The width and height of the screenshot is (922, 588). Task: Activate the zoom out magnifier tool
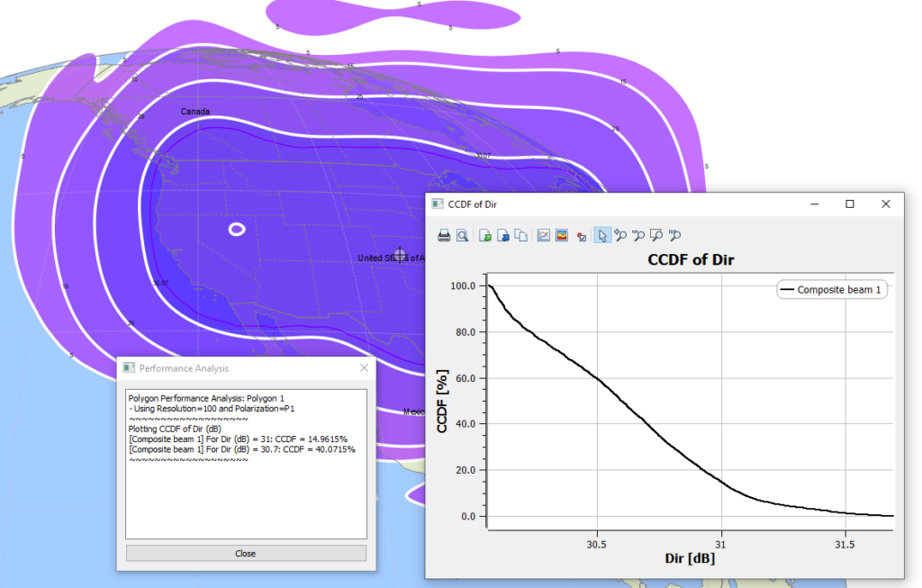[x=638, y=236]
